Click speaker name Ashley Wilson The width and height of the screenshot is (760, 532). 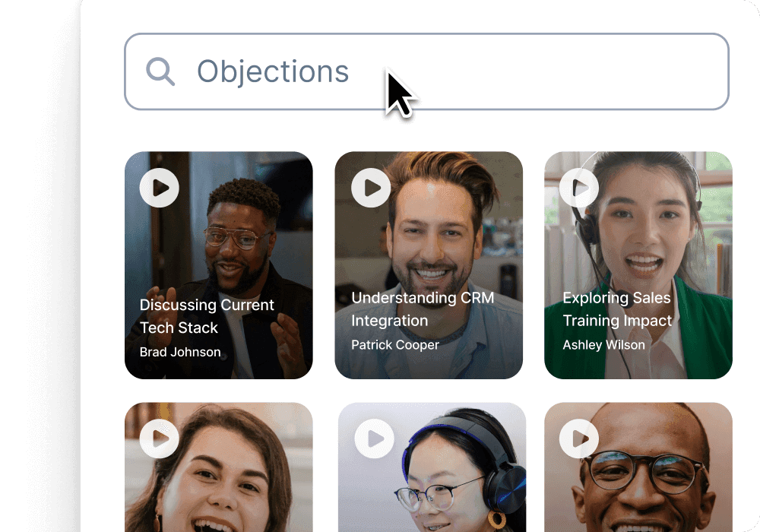point(603,345)
